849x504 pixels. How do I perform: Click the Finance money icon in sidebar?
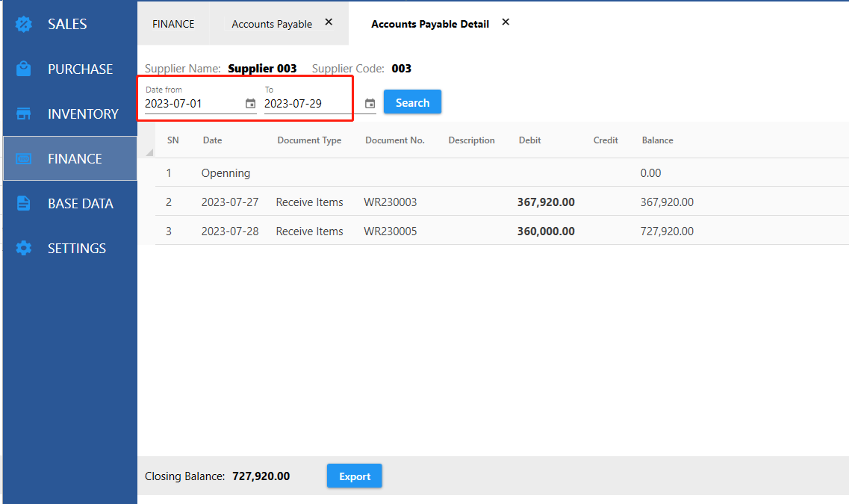(x=24, y=158)
